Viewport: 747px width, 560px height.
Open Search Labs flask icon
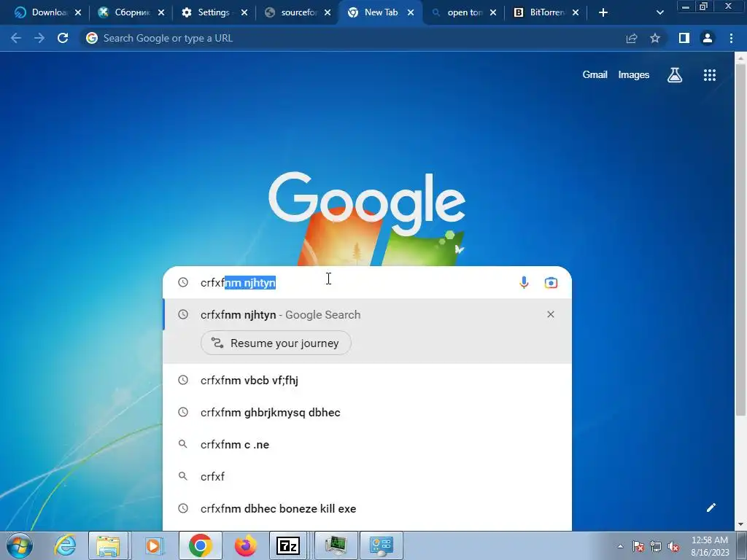tap(675, 75)
